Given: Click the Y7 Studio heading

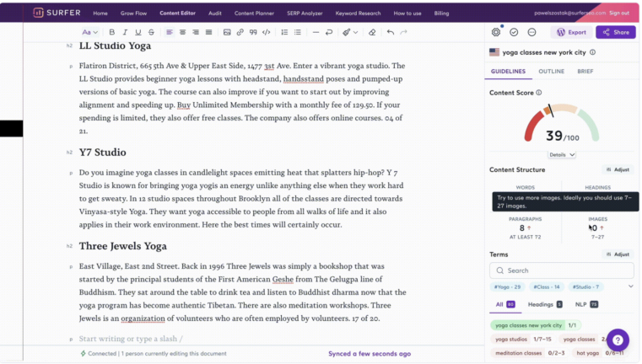Looking at the screenshot, I should [x=102, y=153].
